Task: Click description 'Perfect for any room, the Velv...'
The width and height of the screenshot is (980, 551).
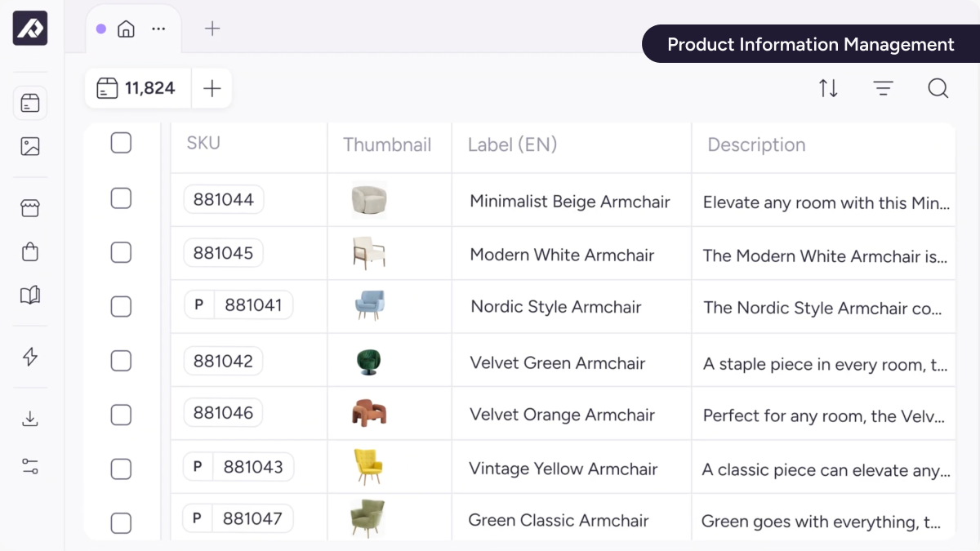Action: (x=824, y=416)
